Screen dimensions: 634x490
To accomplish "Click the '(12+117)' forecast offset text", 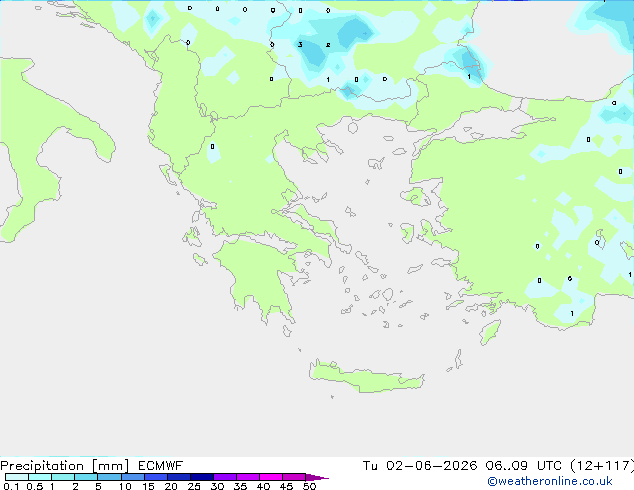I will (x=602, y=466).
